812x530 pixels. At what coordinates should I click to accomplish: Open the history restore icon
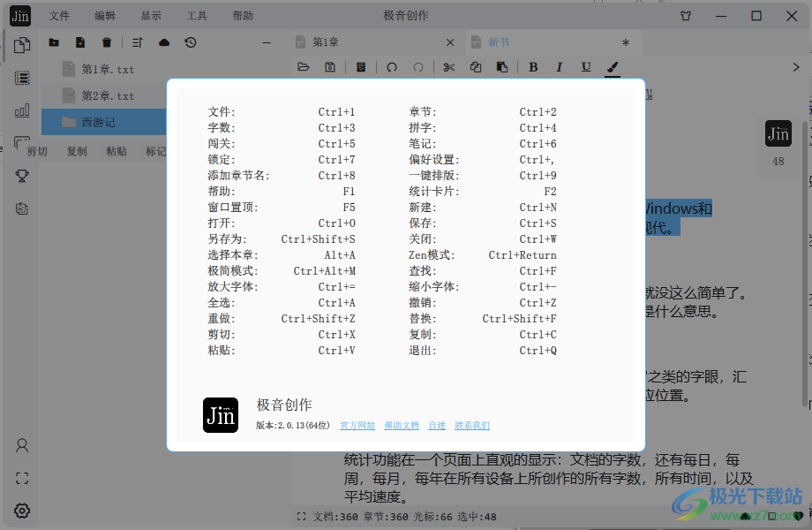(x=191, y=42)
